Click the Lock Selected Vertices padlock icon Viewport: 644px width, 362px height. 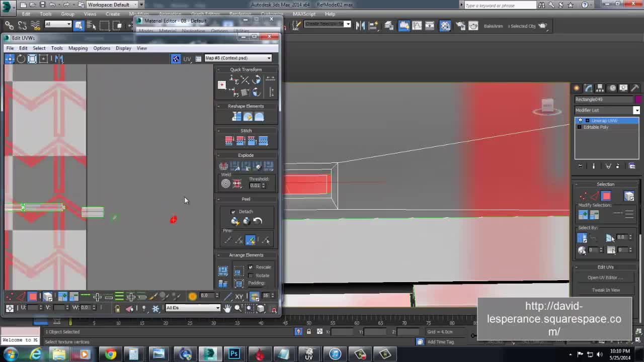pyautogui.click(x=117, y=308)
